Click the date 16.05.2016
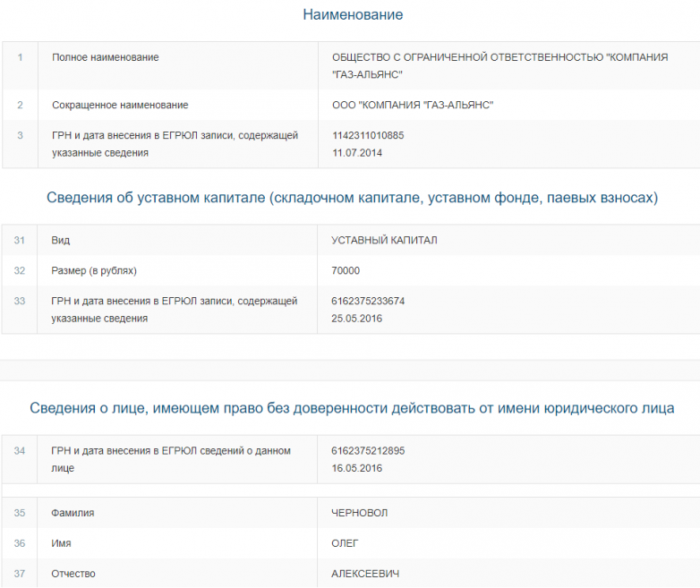The width and height of the screenshot is (700, 588). point(357,468)
